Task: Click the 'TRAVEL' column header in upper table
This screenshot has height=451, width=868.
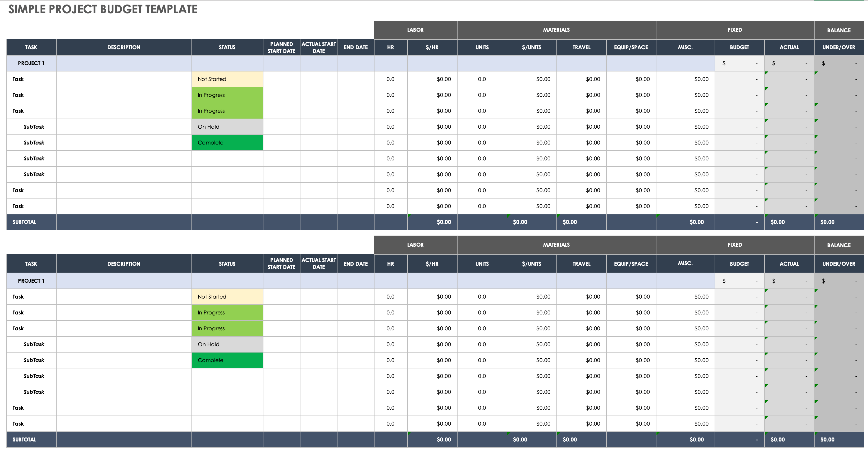Action: [582, 47]
